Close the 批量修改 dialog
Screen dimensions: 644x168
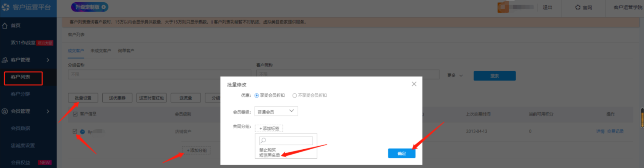(414, 84)
